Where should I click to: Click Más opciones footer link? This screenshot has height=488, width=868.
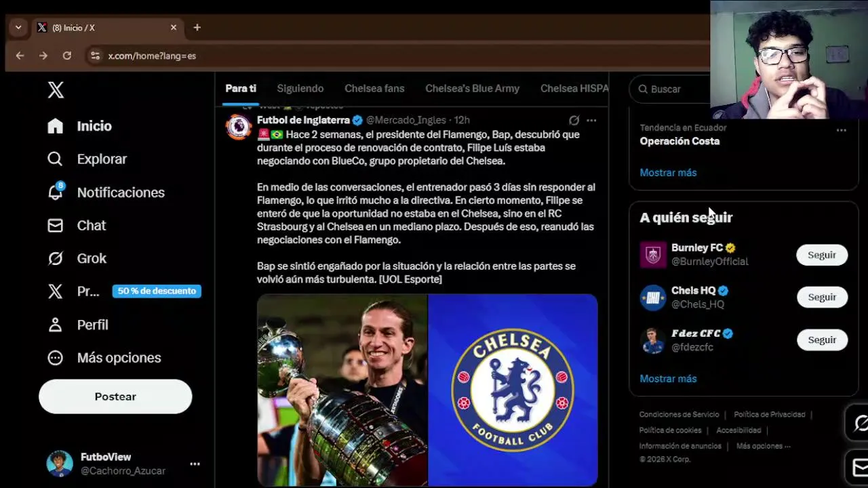click(x=764, y=446)
